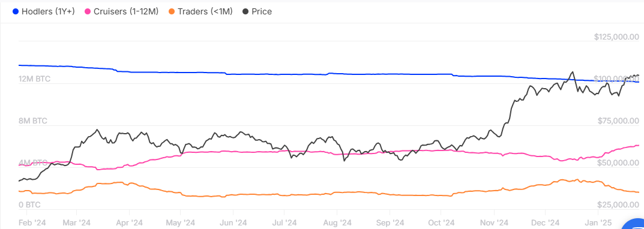Click the price peak in mid December
The height and width of the screenshot is (229, 644).
[571, 72]
